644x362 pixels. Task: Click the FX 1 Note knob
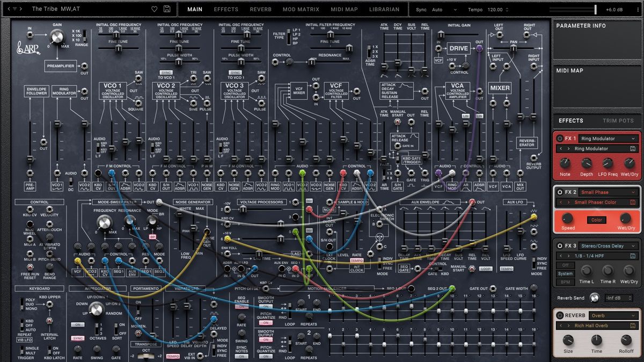[x=565, y=163]
